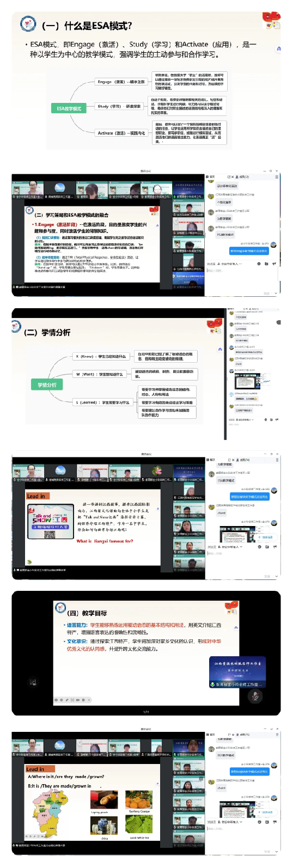The image size is (293, 868).
Task: Click the emoji icon in the 学习策略和ESA window chat toolbar
Action: [259, 264]
